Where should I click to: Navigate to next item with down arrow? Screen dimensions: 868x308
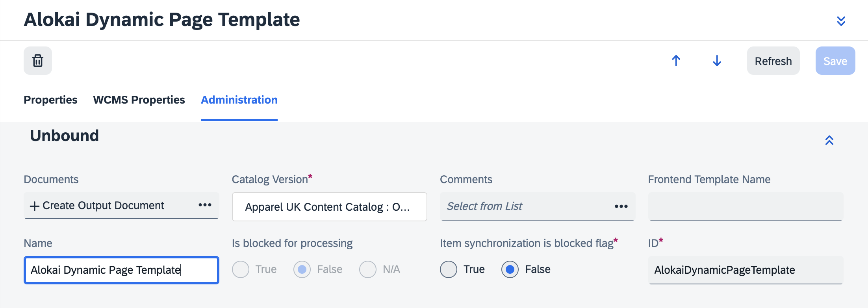[x=717, y=61]
